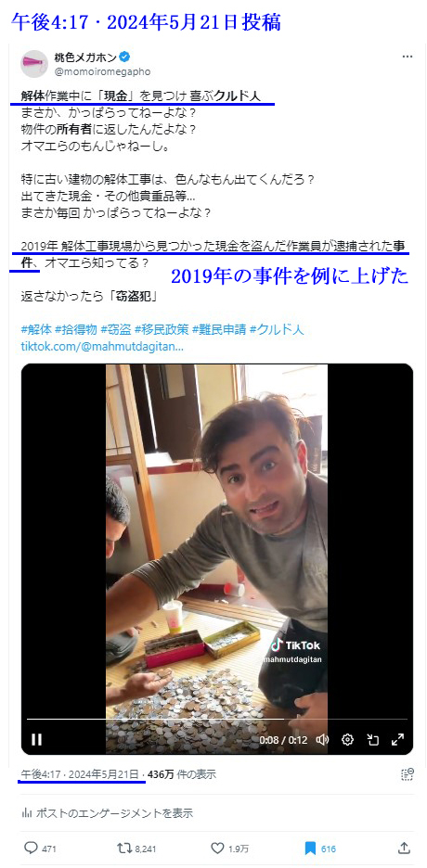Repost using the retweet icon
The width and height of the screenshot is (427, 868).
pyautogui.click(x=124, y=849)
